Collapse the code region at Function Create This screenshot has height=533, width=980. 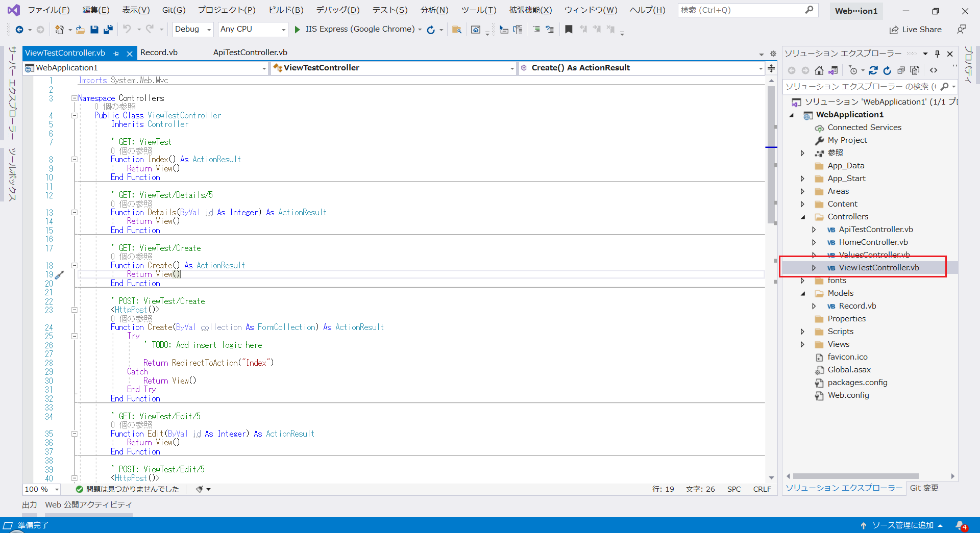(75, 265)
